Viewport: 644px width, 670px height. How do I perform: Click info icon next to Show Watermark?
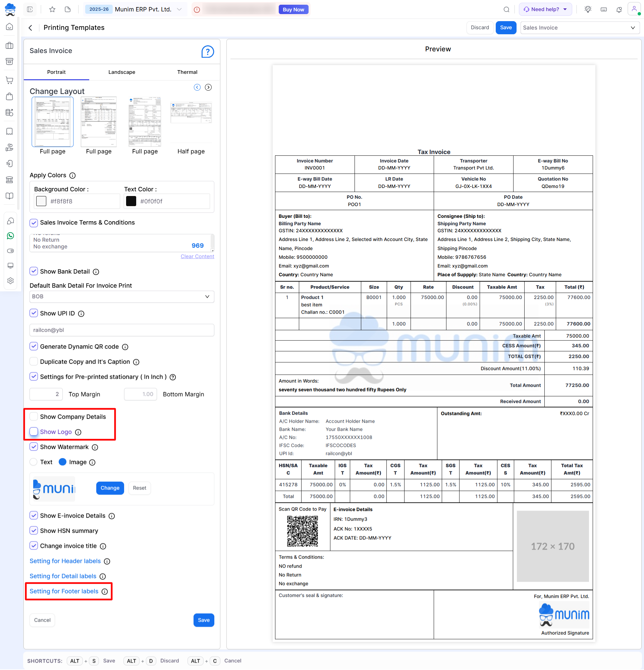pyautogui.click(x=95, y=447)
